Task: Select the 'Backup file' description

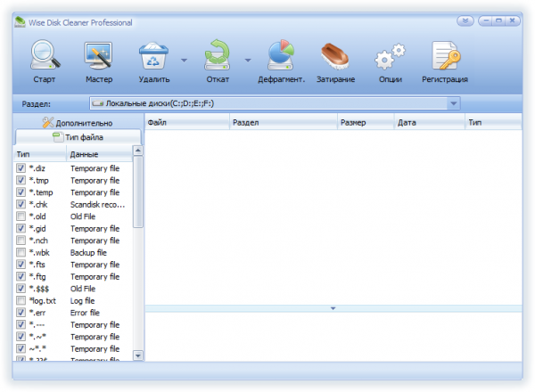Action: pos(88,253)
